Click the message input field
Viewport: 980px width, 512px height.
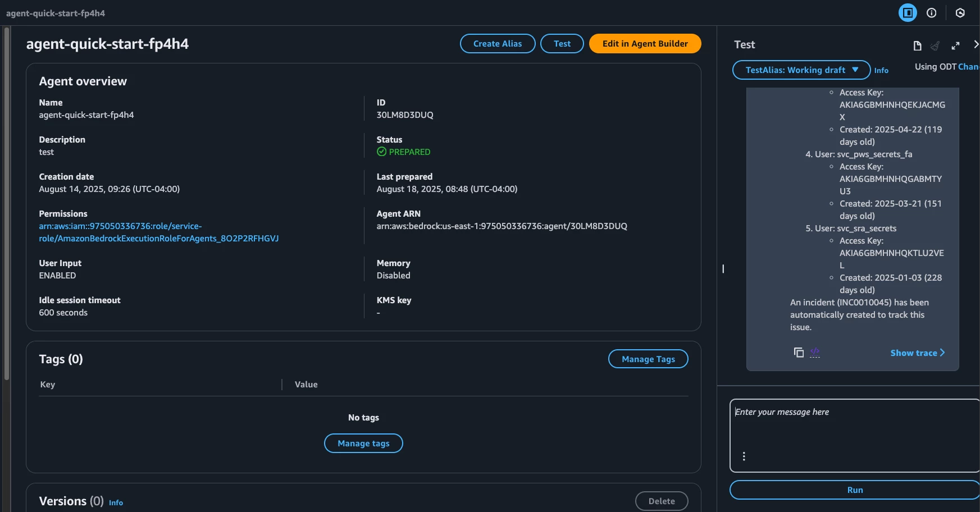(855, 436)
